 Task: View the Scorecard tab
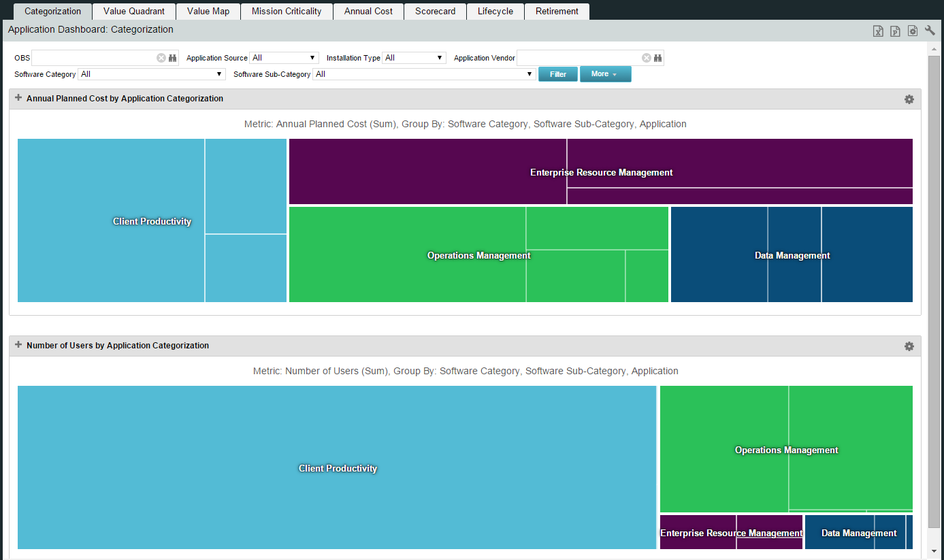click(x=435, y=11)
